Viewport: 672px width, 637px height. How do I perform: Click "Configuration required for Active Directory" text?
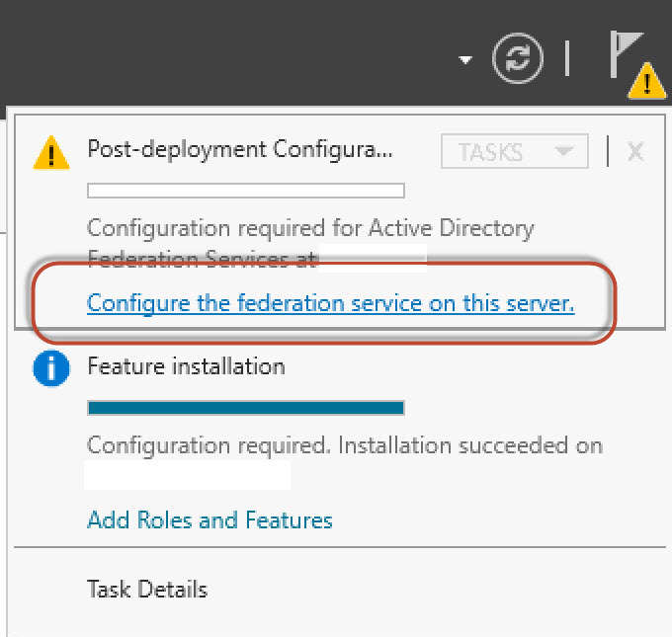click(310, 228)
